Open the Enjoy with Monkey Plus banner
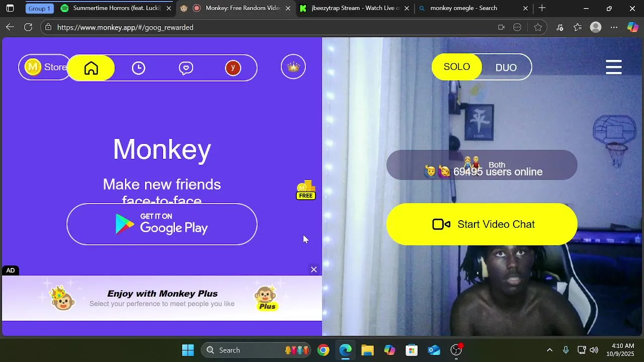The image size is (644, 362). 162,298
